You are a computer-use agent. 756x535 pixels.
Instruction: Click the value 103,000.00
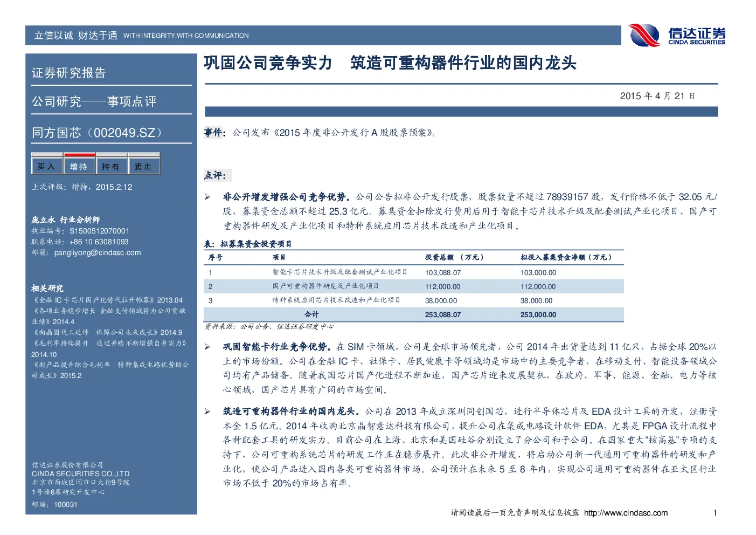click(x=538, y=272)
